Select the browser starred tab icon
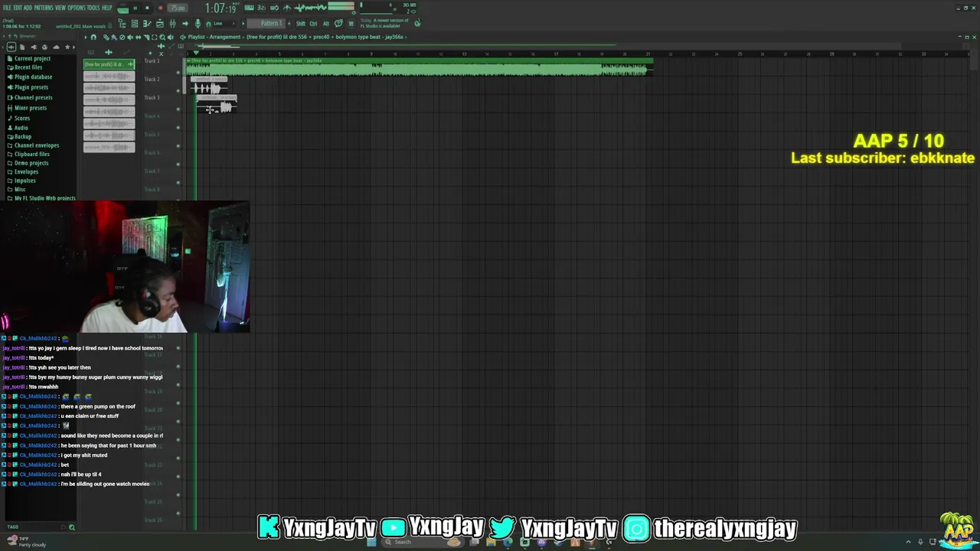This screenshot has height=551, width=980. click(67, 47)
